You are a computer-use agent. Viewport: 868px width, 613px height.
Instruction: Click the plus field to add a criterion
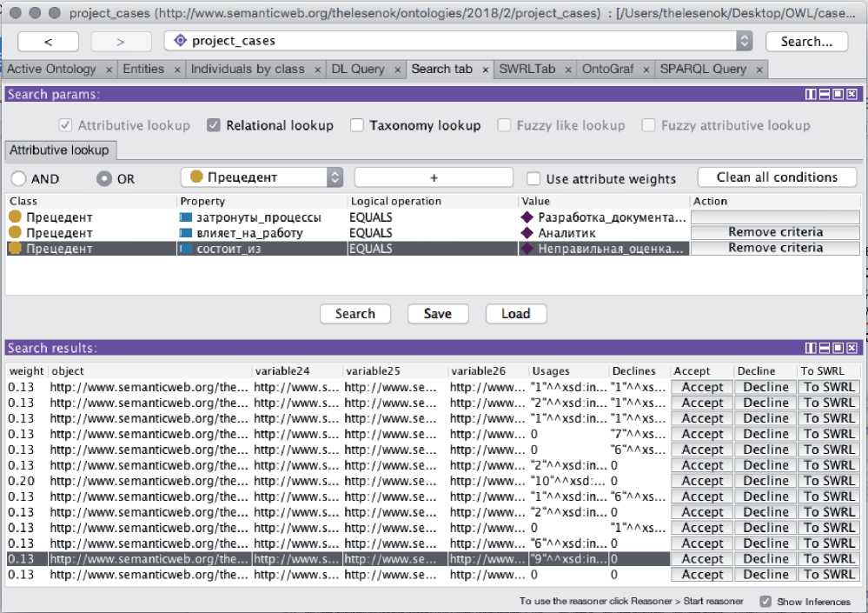[434, 177]
